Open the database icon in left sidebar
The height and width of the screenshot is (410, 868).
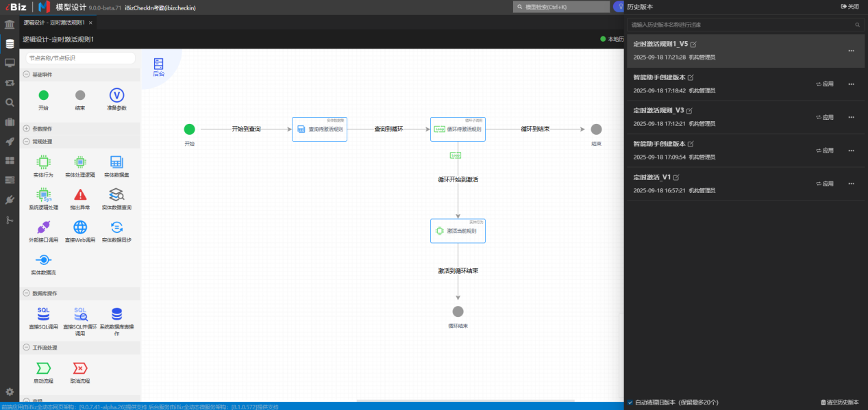pyautogui.click(x=10, y=44)
